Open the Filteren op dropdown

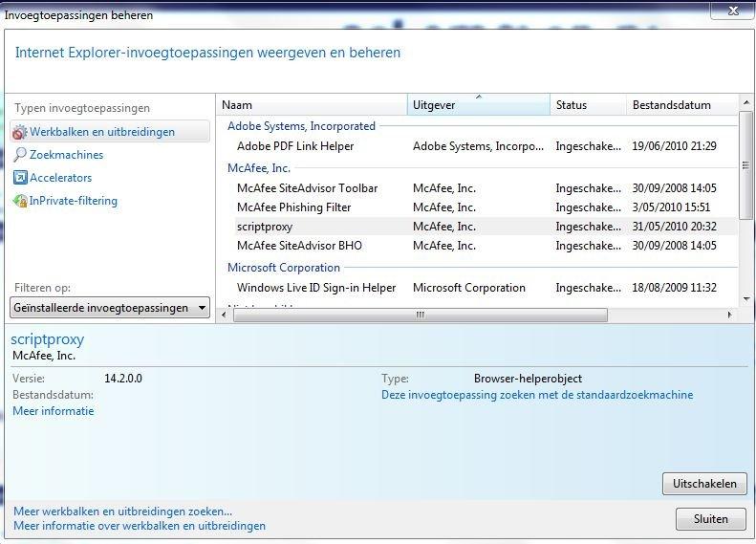pos(110,308)
